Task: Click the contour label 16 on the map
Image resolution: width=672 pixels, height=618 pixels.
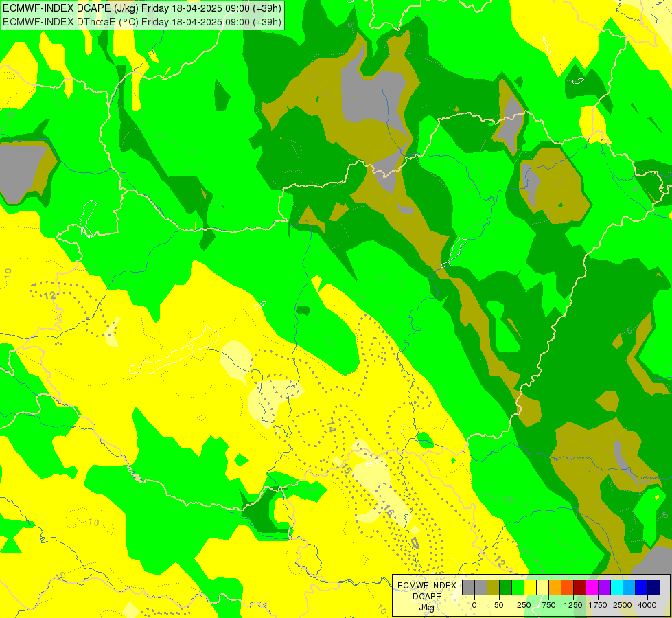Action: [x=387, y=510]
